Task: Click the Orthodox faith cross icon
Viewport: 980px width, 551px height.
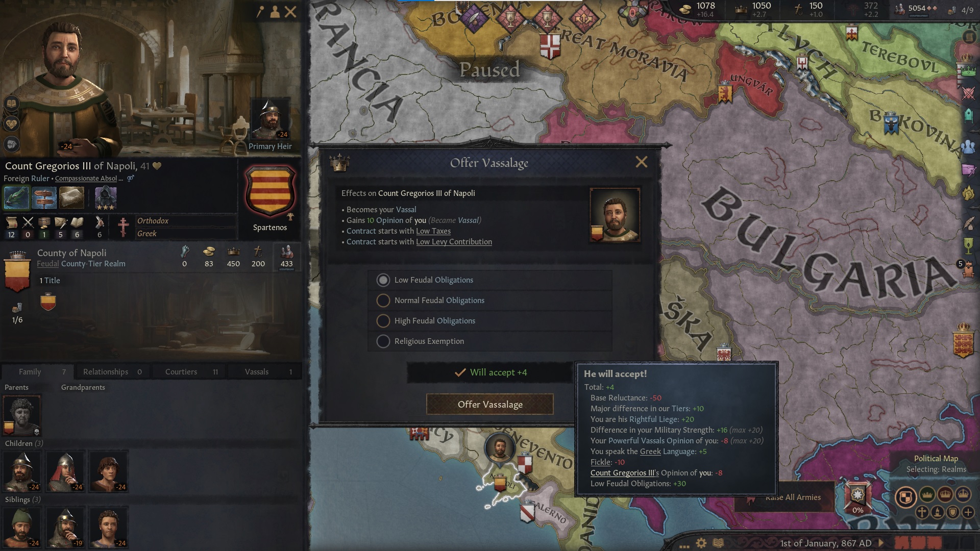Action: pos(123,227)
